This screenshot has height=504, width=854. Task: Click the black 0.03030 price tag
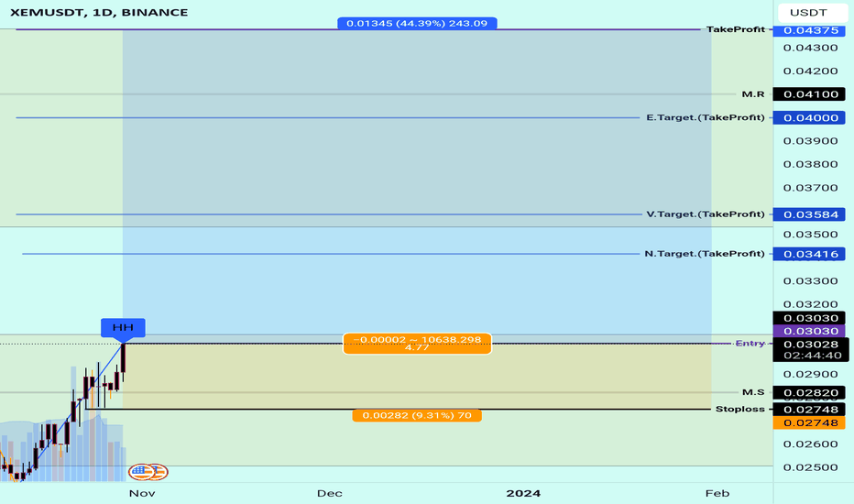809,318
